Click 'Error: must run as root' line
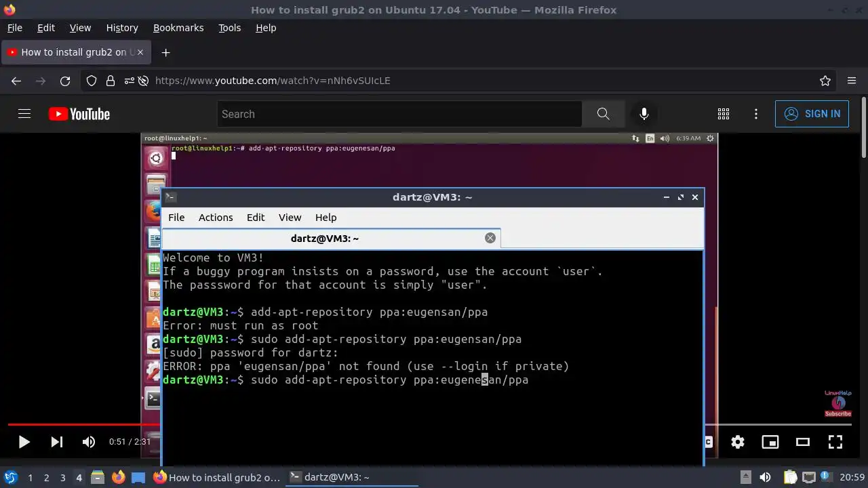The height and width of the screenshot is (488, 868). coord(241,325)
